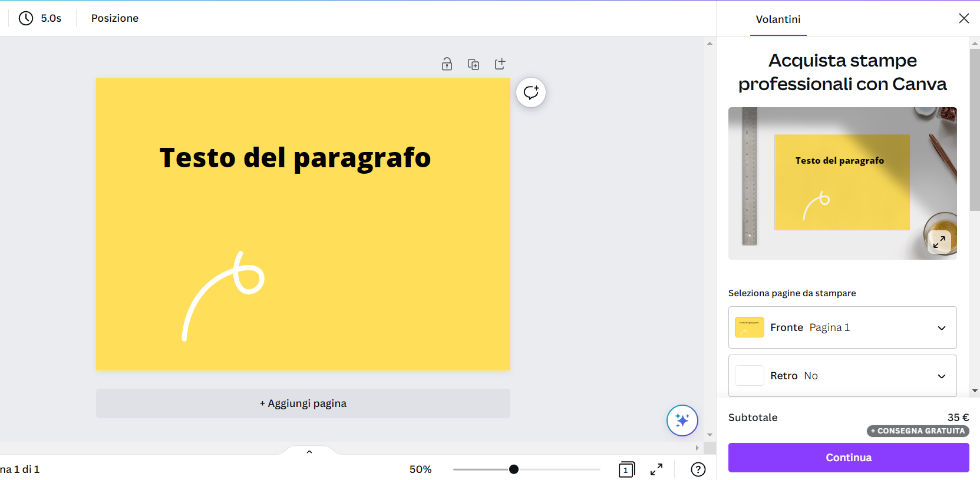
Task: Expand the pages panel chevron at bottom
Action: (x=309, y=452)
